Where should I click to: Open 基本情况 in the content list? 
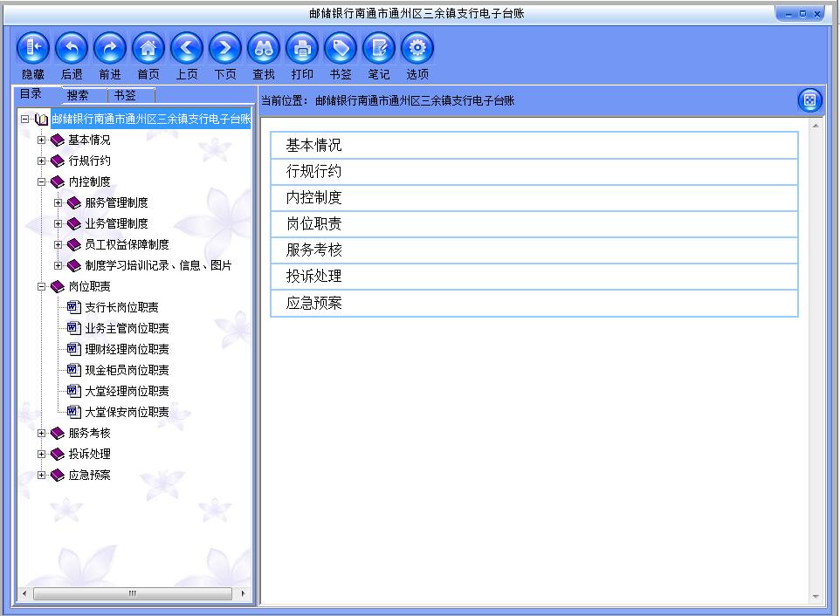click(534, 145)
